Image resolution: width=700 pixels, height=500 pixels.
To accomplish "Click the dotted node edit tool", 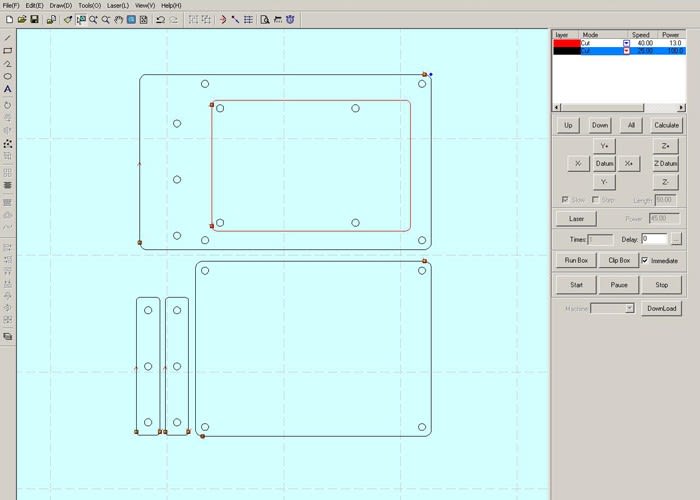I will (8, 144).
